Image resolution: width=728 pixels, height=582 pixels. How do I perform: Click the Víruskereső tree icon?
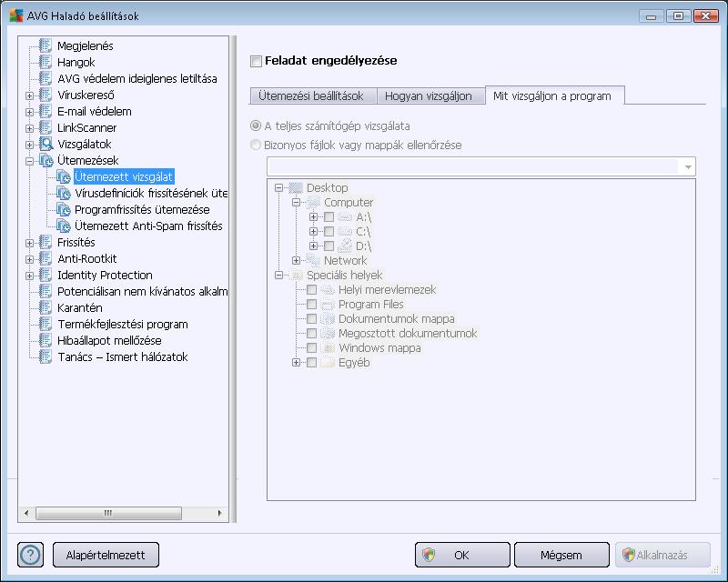point(45,95)
